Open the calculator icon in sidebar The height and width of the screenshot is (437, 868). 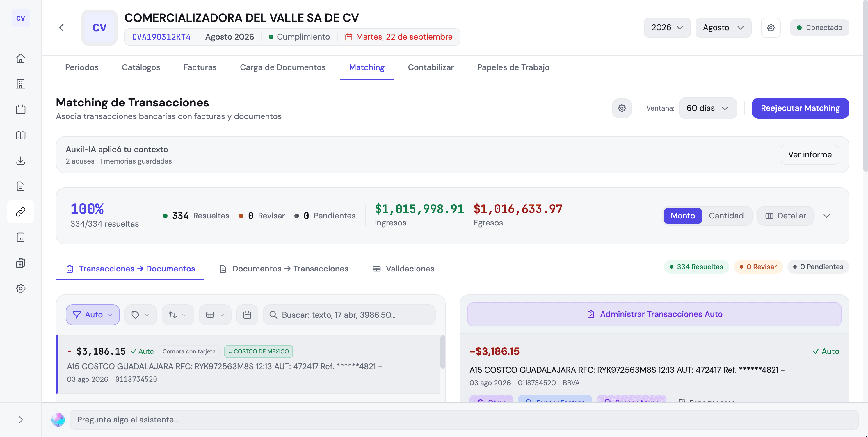pyautogui.click(x=21, y=237)
